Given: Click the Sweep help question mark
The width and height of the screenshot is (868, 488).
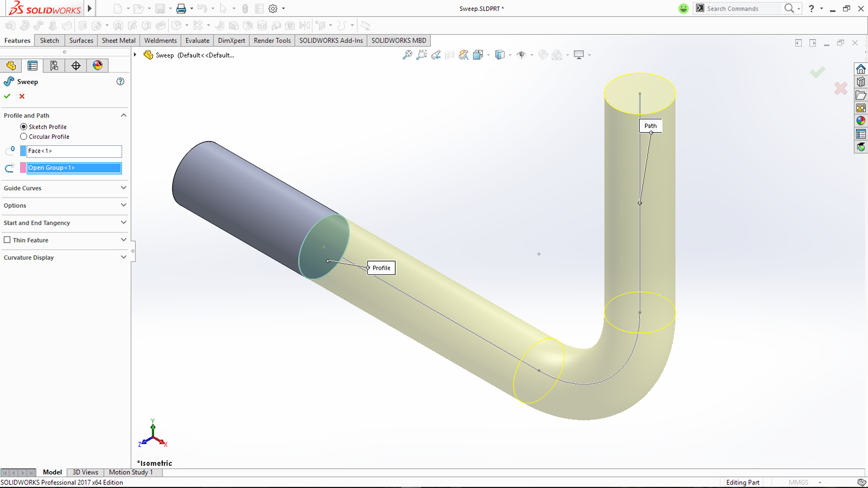Looking at the screenshot, I should tap(120, 82).
